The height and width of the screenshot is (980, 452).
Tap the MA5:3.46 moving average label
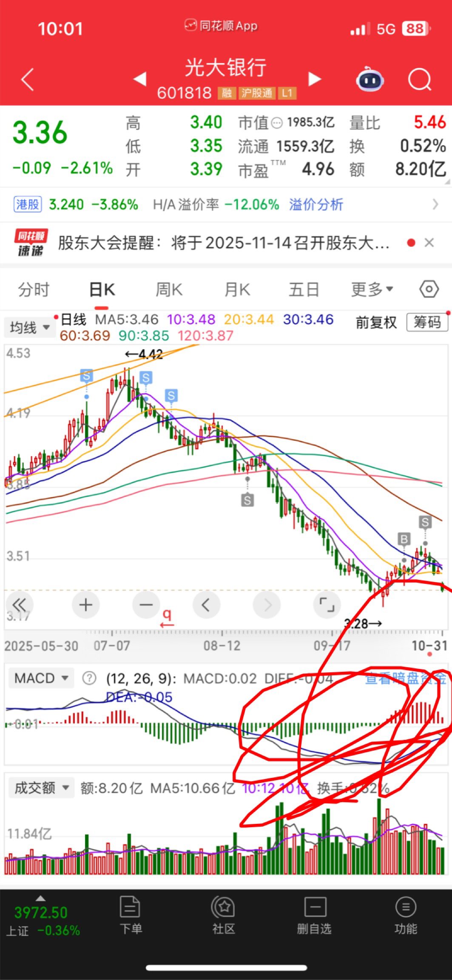[127, 319]
